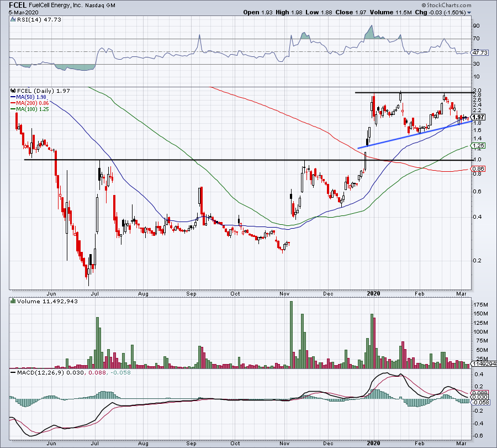Click the 0.030 MACD value tag on right

point(480,397)
